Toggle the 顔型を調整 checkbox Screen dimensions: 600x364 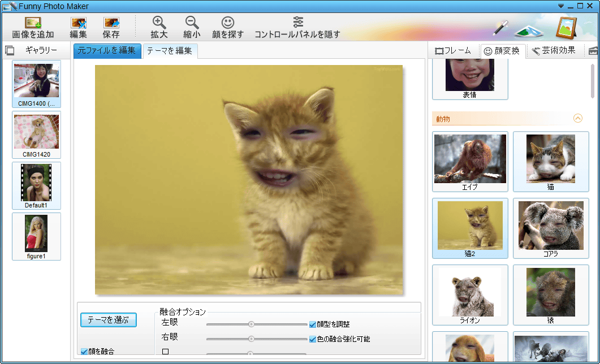coord(313,324)
